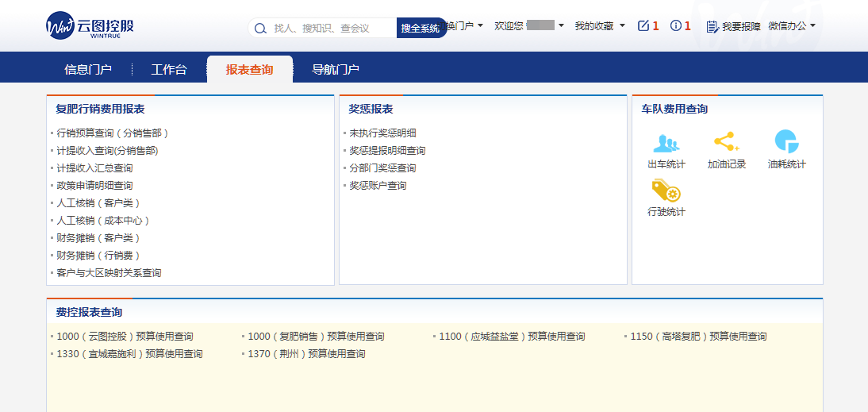Open 1100（应城益盐堂）预算使用查询 link

click(512, 337)
